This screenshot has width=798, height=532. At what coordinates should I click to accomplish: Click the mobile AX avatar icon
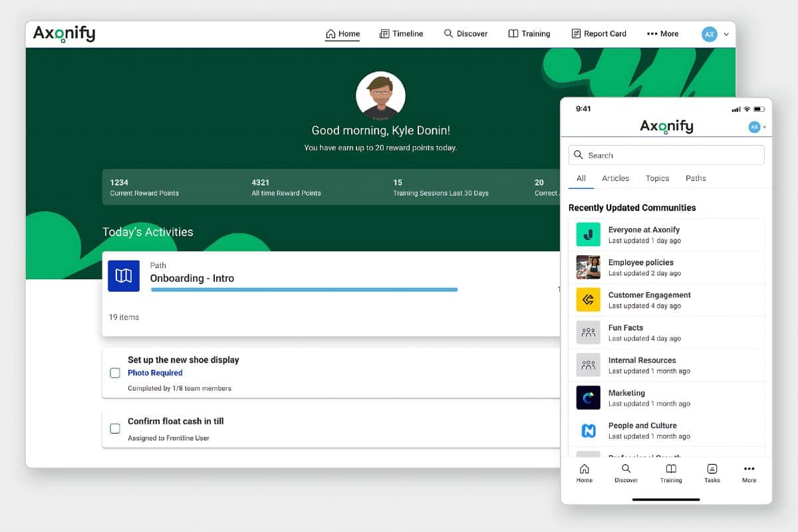click(754, 127)
